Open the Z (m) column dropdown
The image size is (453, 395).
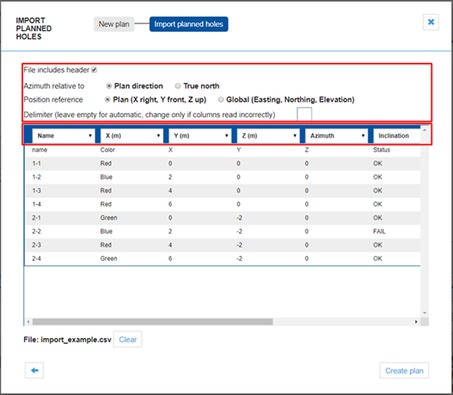click(x=268, y=136)
